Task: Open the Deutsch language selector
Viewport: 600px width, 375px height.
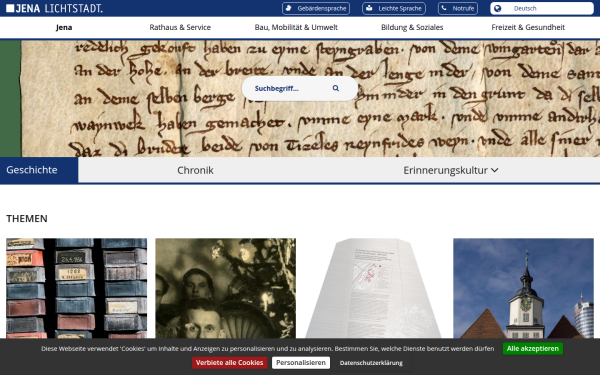Action: tap(542, 8)
